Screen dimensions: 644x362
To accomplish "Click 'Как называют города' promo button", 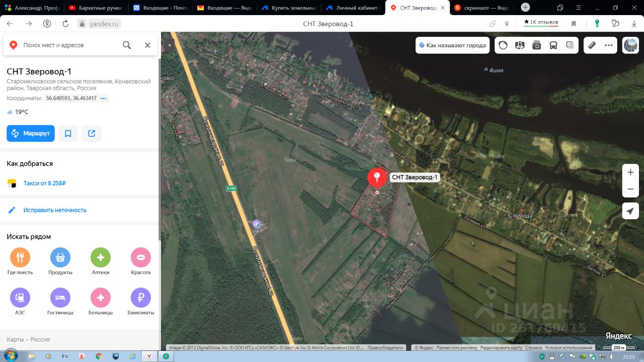I will [x=453, y=45].
